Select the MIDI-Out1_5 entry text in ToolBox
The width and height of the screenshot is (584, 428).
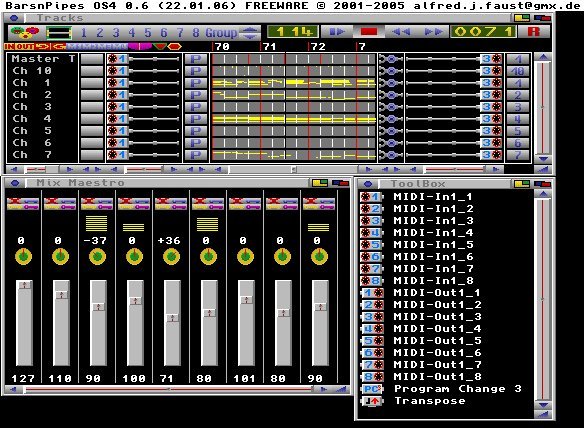tap(437, 340)
